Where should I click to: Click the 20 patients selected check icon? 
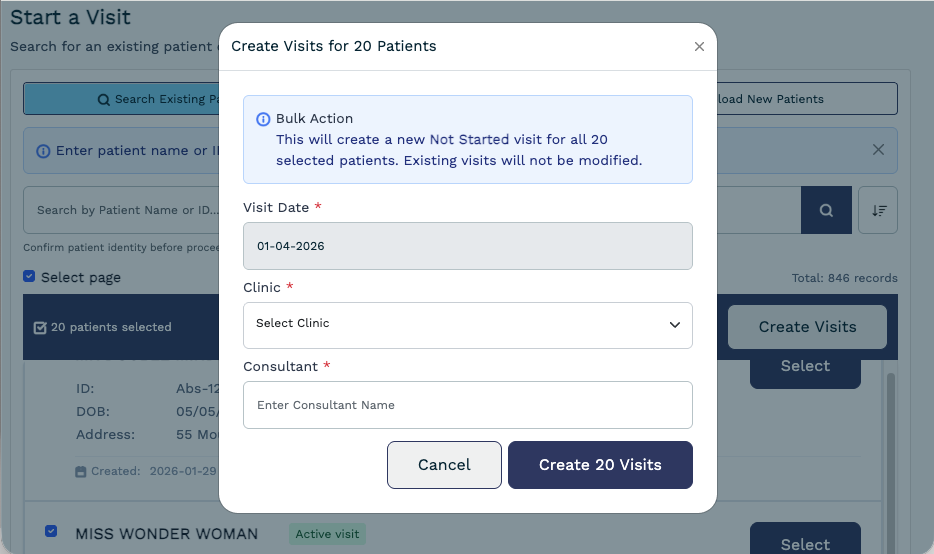pos(40,327)
